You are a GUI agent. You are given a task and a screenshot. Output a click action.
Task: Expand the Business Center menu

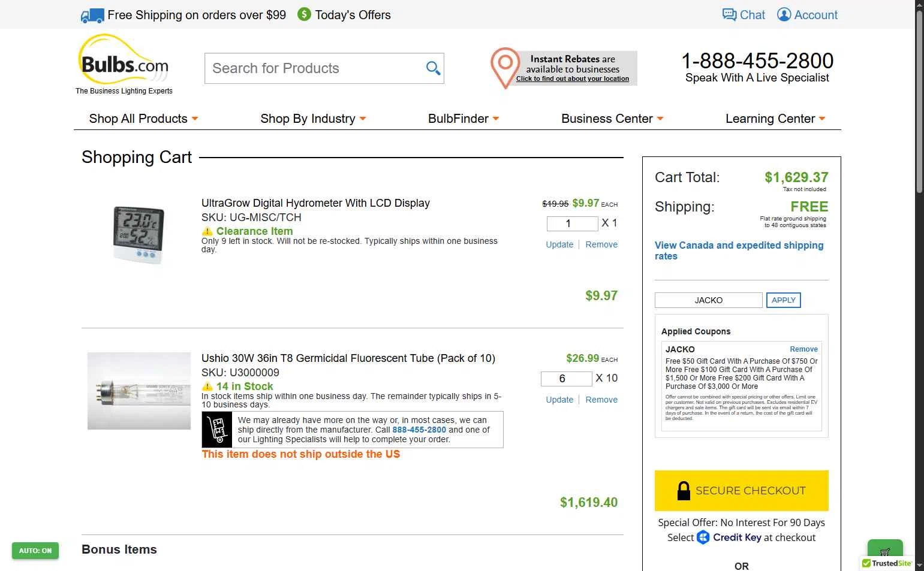pyautogui.click(x=612, y=119)
